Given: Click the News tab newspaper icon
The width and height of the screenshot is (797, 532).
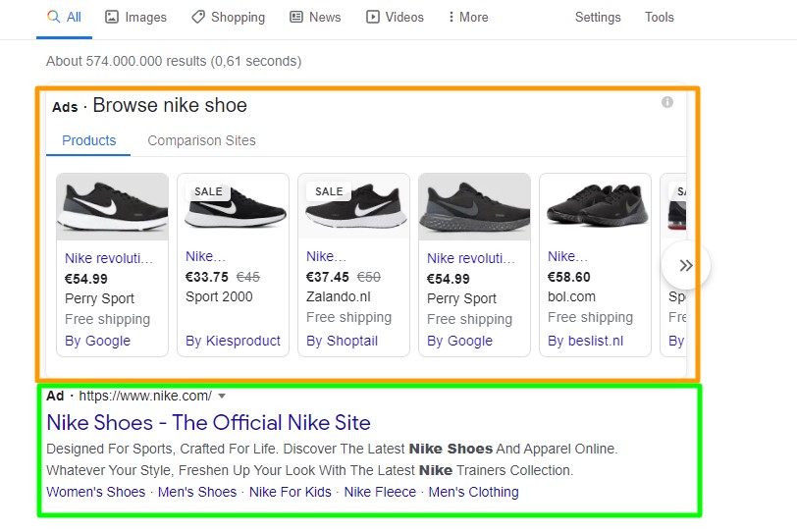Looking at the screenshot, I should click(296, 17).
